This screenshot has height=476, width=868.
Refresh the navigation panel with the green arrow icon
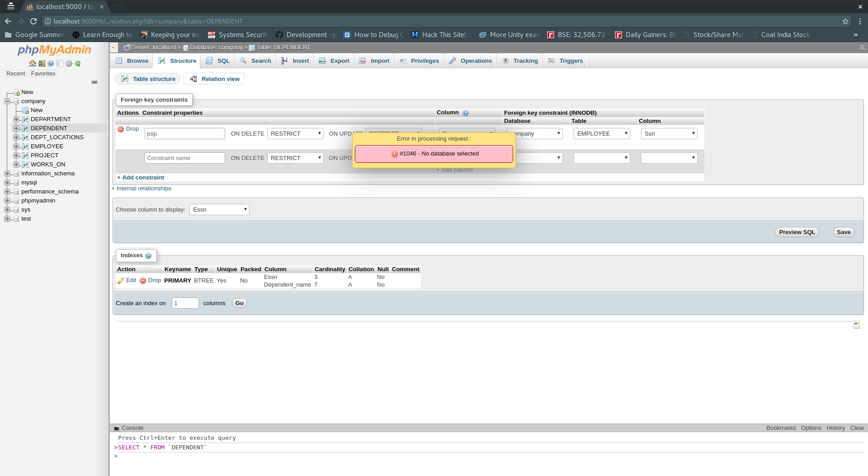tap(77, 63)
